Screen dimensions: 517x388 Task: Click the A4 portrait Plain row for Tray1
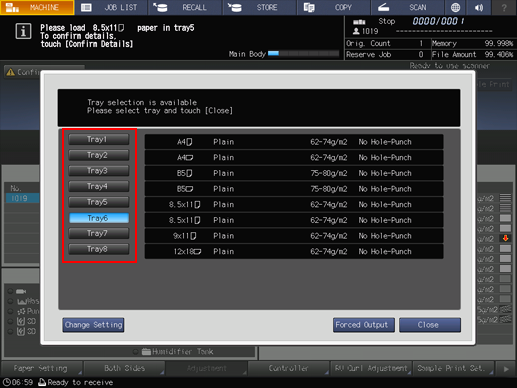294,142
